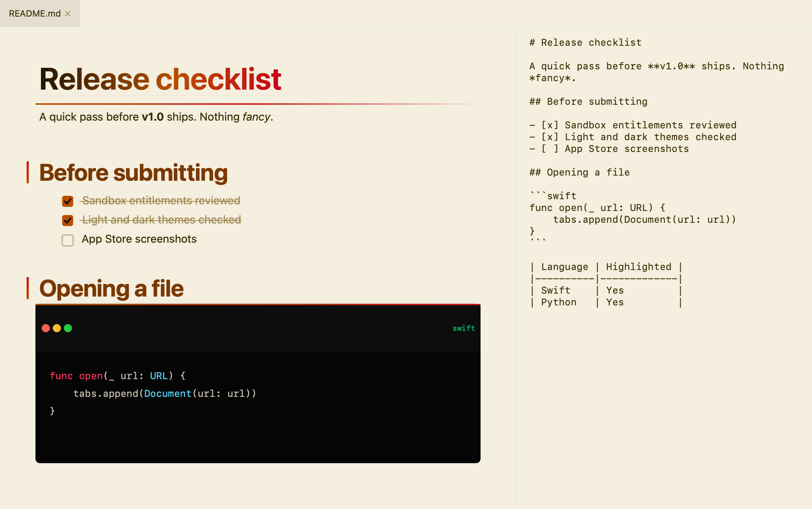Click the Highlighted table header in source
This screenshot has width=812, height=509.
tap(639, 267)
